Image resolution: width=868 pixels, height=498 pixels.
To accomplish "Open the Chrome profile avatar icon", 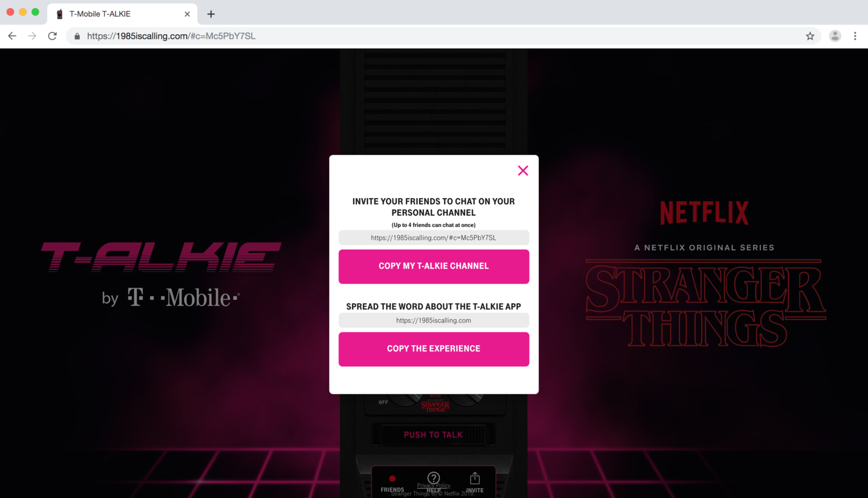I will (x=834, y=36).
